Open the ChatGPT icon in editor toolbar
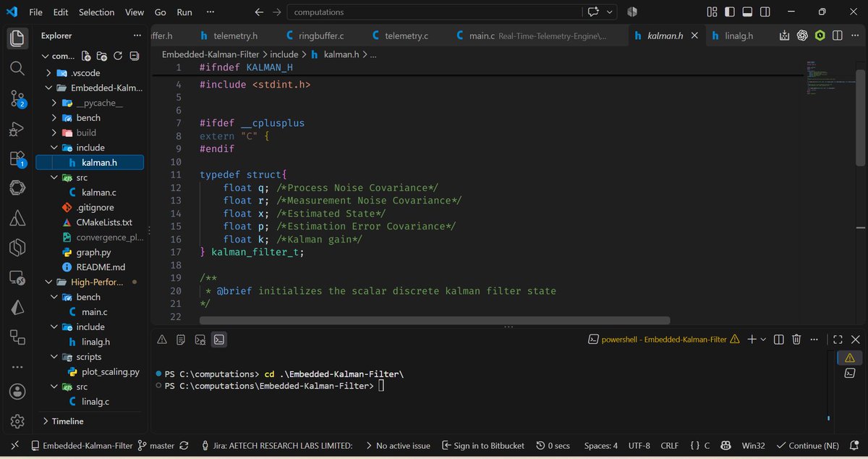Image resolution: width=868 pixels, height=459 pixels. coord(802,35)
